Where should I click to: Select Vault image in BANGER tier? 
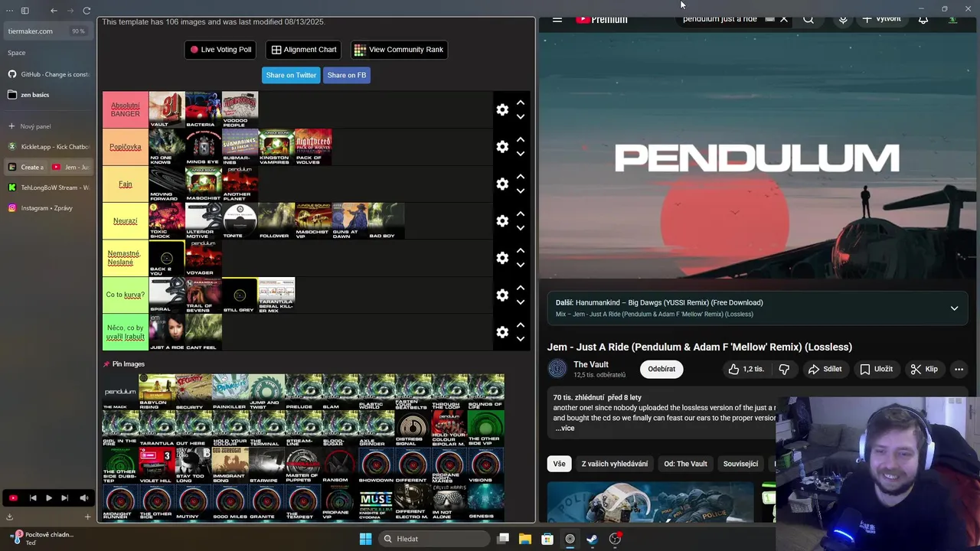coord(166,109)
